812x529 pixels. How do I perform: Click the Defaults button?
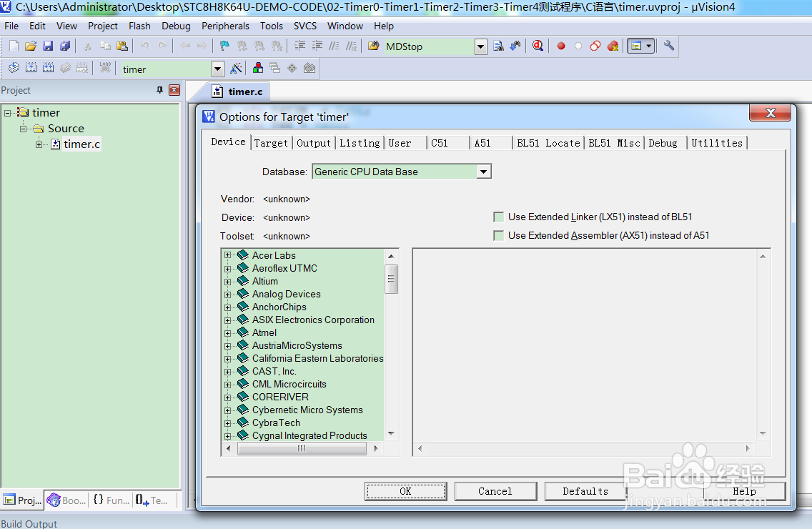pos(585,491)
